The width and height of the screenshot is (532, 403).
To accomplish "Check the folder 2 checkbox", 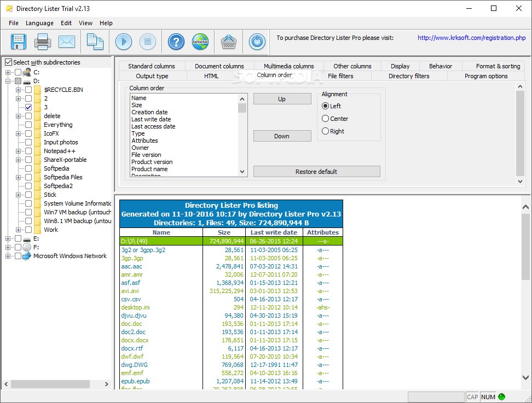I will click(x=28, y=98).
